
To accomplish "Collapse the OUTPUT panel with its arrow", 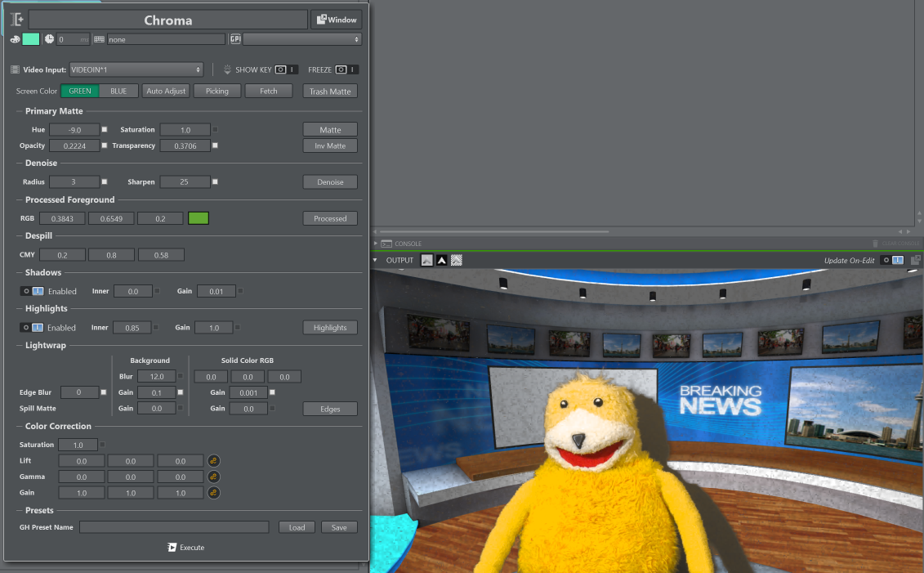I will pos(376,260).
